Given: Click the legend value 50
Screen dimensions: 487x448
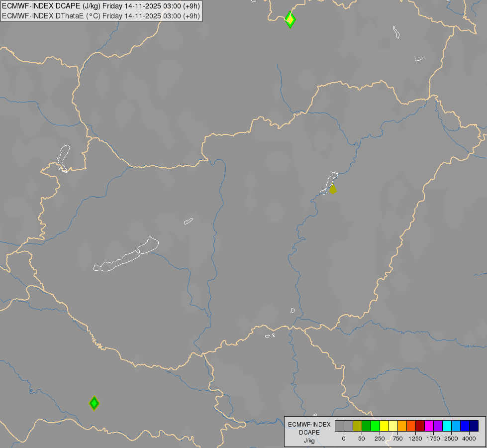Looking at the screenshot, I should (362, 439).
